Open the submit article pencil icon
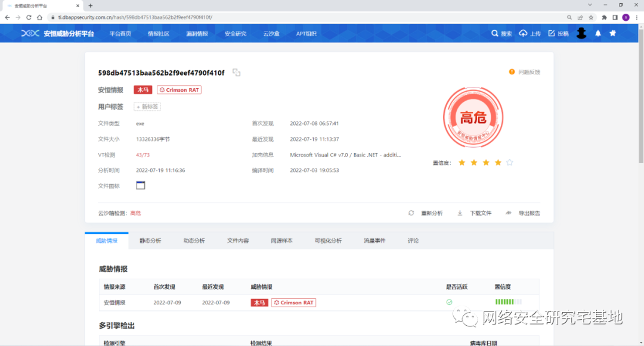This screenshot has height=346, width=644. 551,33
